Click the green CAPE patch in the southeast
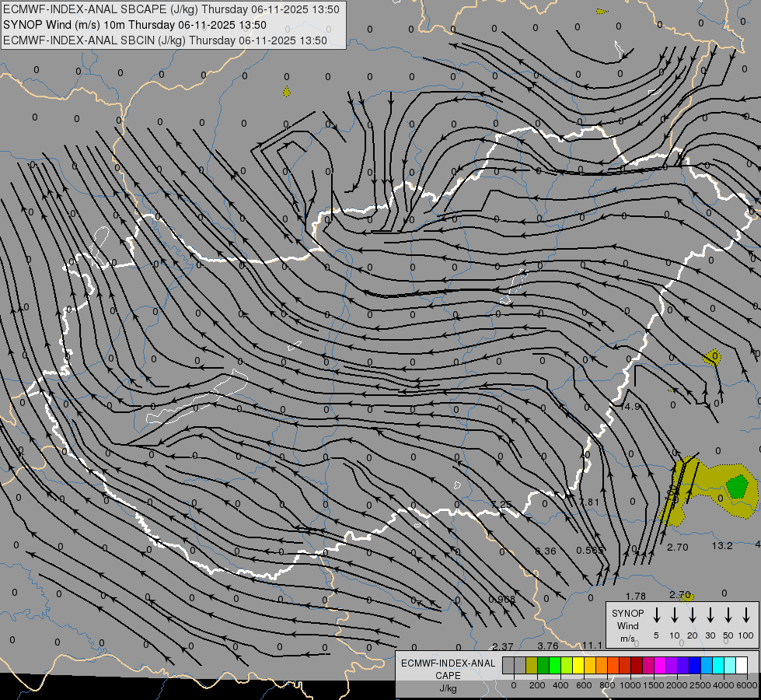Viewport: 761px width, 700px height. click(x=737, y=487)
